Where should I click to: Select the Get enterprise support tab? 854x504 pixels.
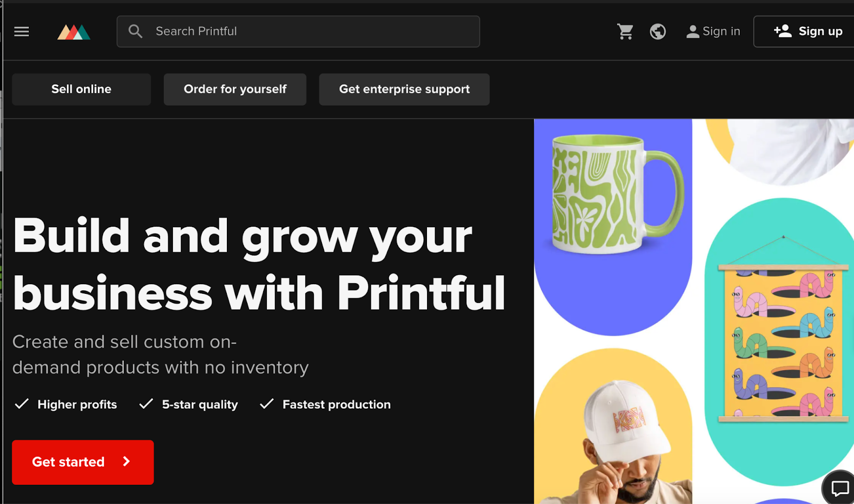click(x=404, y=89)
